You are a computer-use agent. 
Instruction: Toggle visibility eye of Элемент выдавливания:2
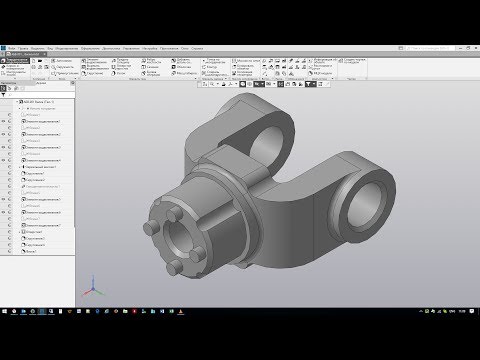[x=3, y=134]
